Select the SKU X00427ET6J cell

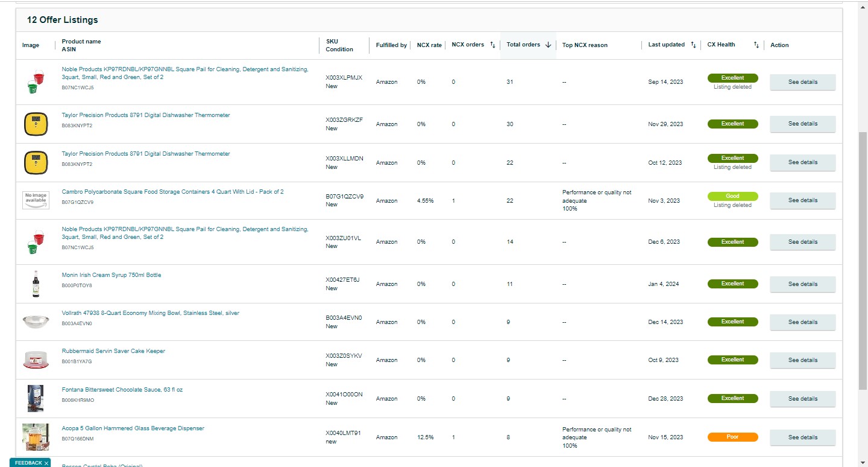(x=342, y=280)
